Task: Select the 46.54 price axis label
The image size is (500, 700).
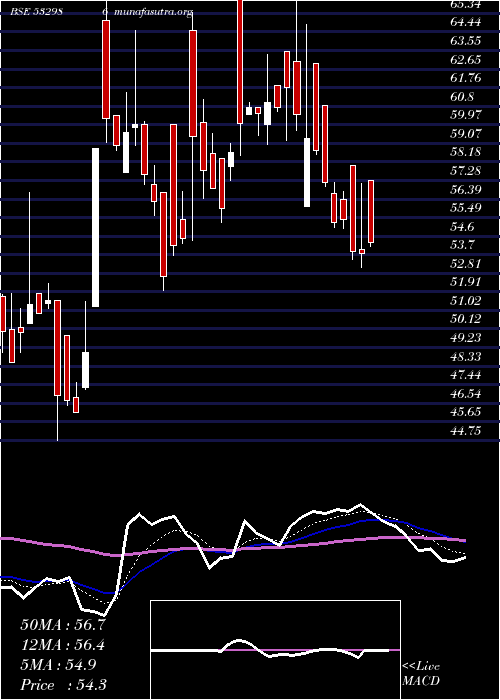Action: click(x=466, y=393)
